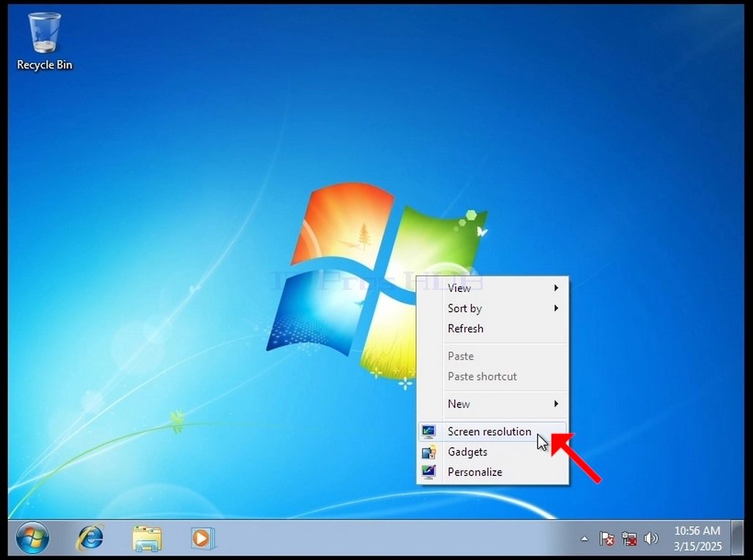Open the Recycle Bin desktop icon
Screen dimensions: 753x560
[x=44, y=41]
